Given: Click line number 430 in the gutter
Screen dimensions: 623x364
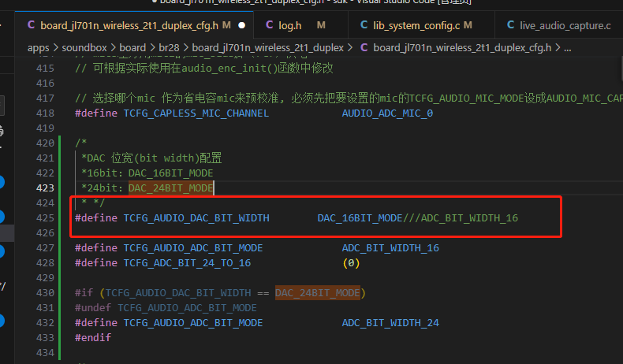Looking at the screenshot, I should pos(45,292).
